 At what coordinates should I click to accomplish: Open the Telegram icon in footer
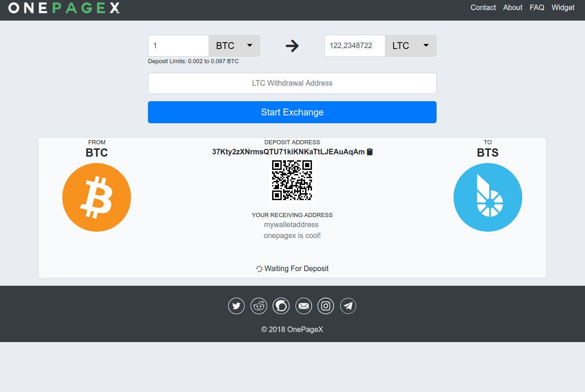(x=348, y=306)
